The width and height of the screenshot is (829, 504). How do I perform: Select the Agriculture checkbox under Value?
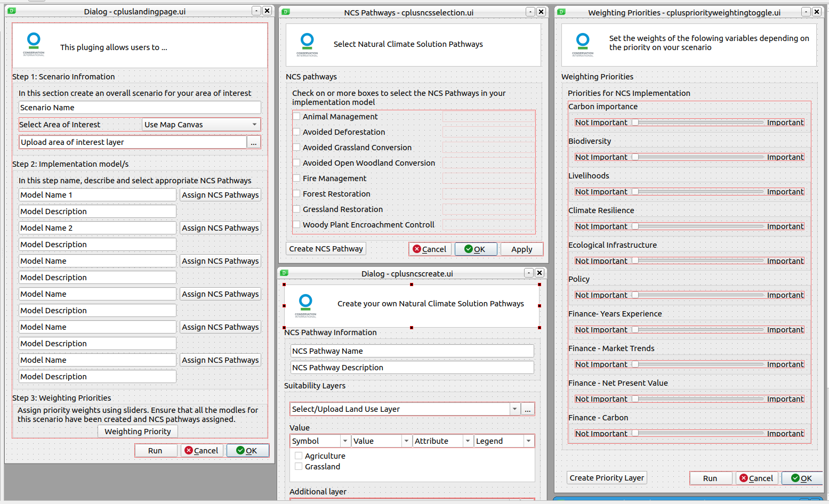[299, 456]
